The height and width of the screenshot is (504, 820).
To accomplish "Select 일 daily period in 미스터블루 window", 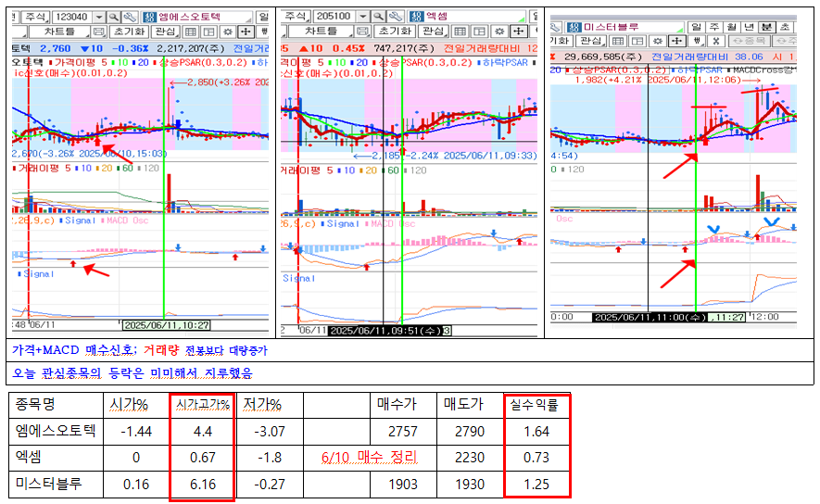I will click(x=695, y=27).
